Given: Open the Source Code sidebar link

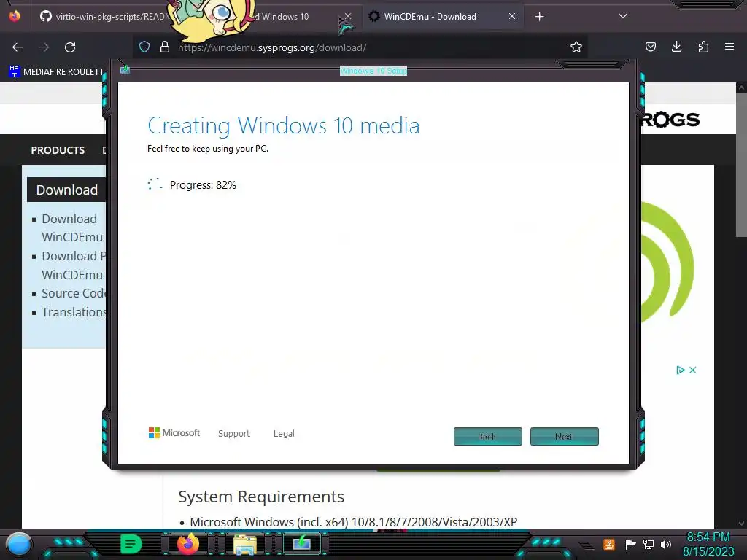Looking at the screenshot, I should [x=74, y=293].
